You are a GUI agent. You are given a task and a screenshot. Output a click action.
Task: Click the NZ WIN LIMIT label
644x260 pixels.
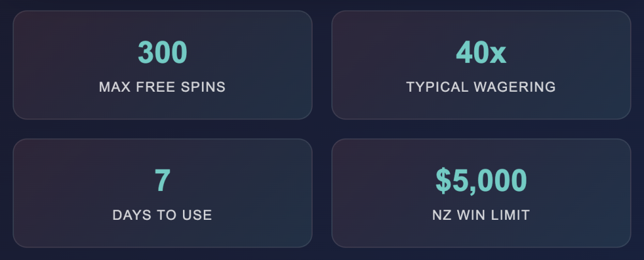pos(481,215)
